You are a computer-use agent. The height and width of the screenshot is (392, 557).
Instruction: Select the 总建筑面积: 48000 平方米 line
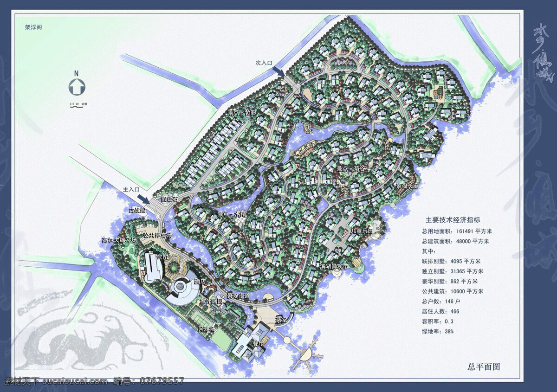(x=455, y=241)
